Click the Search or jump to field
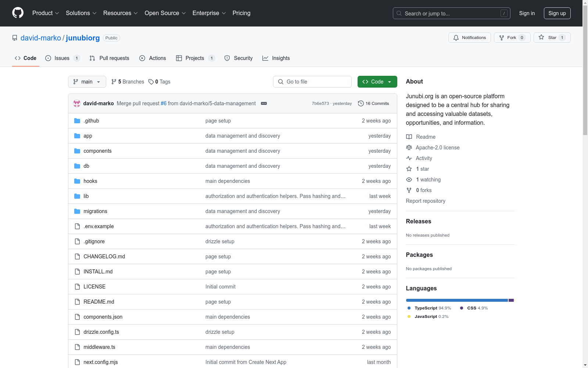This screenshot has height=368, width=588. 452,13
